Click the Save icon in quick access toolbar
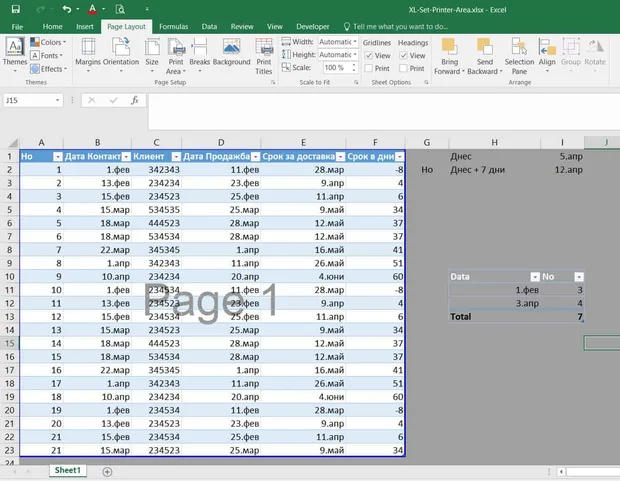Screen dimensions: 620x481 pyautogui.click(x=15, y=9)
